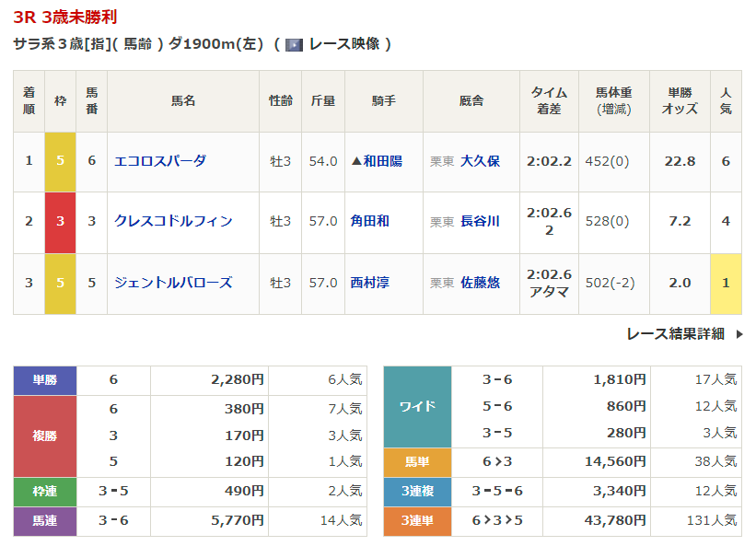Click the yellow highlighted popularity 1 cell
The height and width of the screenshot is (546, 756).
click(x=726, y=284)
